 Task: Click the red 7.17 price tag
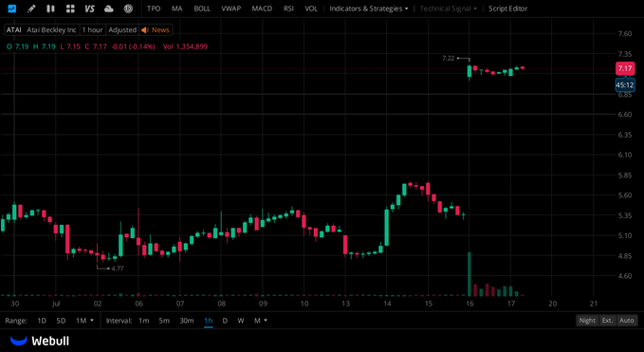[625, 68]
